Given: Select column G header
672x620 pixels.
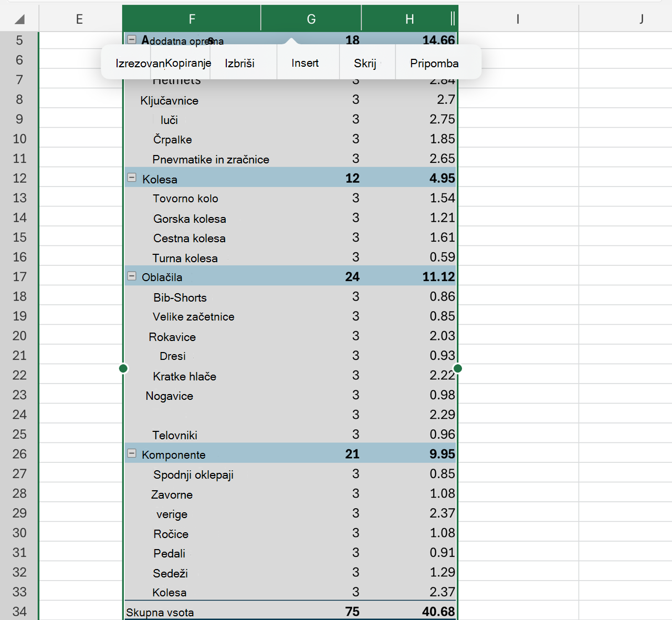Looking at the screenshot, I should [x=311, y=19].
